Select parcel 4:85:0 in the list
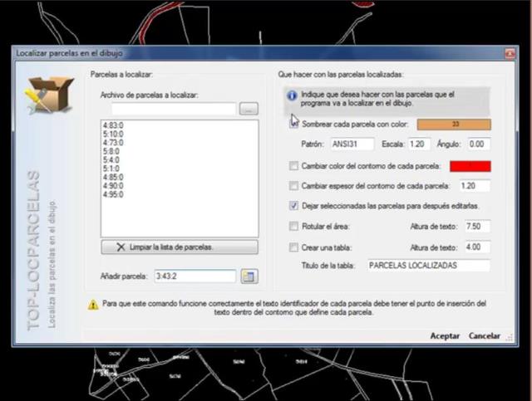This screenshot has width=532, height=401. click(113, 178)
